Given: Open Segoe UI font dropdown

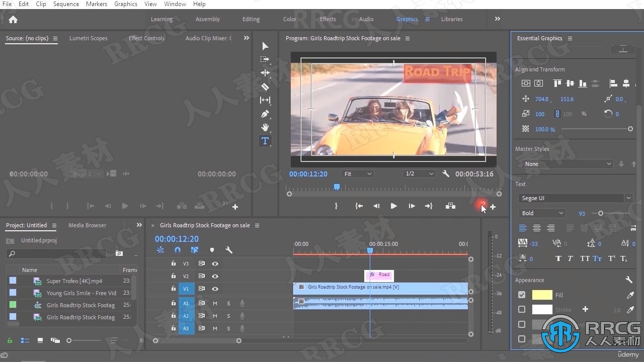Looking at the screenshot, I should coord(575,198).
